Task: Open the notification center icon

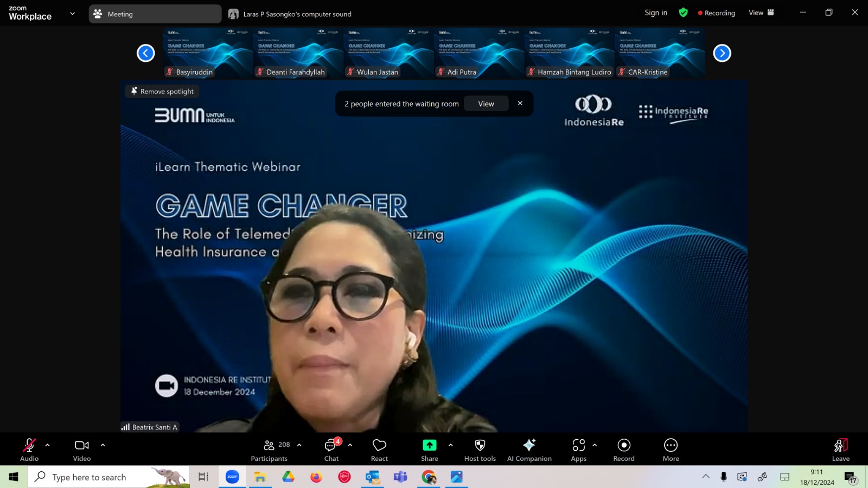Action: tap(850, 477)
